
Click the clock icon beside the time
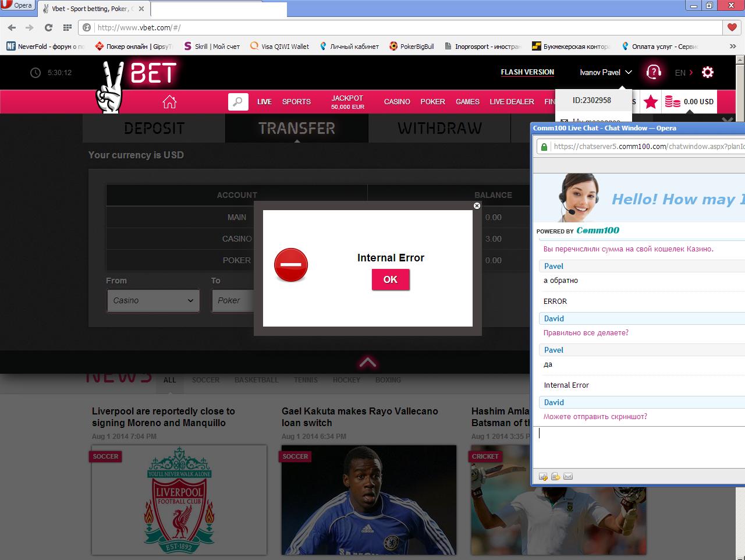36,73
